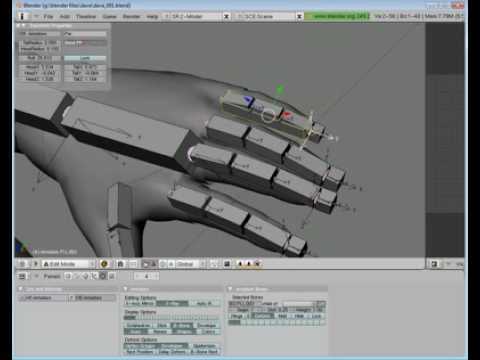The height and width of the screenshot is (360, 480).
Task: Open the info window type icon
Action: click(22, 16)
